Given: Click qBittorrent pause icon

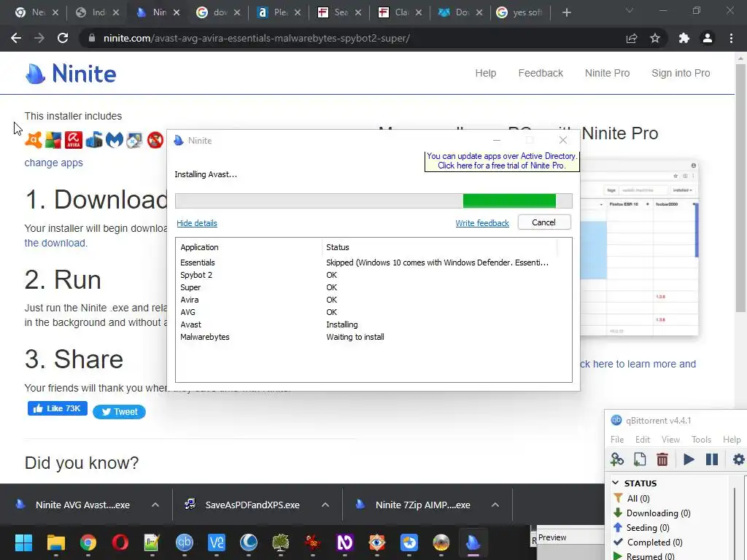Looking at the screenshot, I should (712, 459).
